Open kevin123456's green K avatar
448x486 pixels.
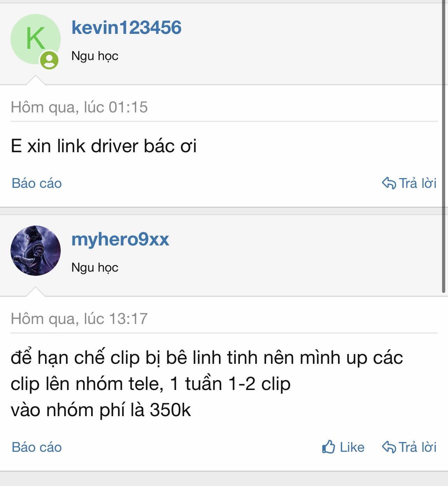tap(35, 39)
